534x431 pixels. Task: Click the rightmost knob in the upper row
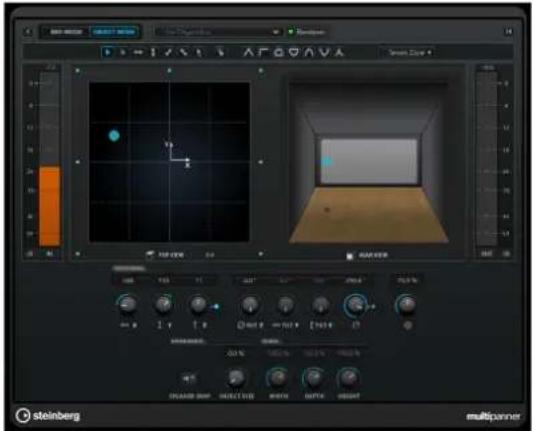(407, 304)
